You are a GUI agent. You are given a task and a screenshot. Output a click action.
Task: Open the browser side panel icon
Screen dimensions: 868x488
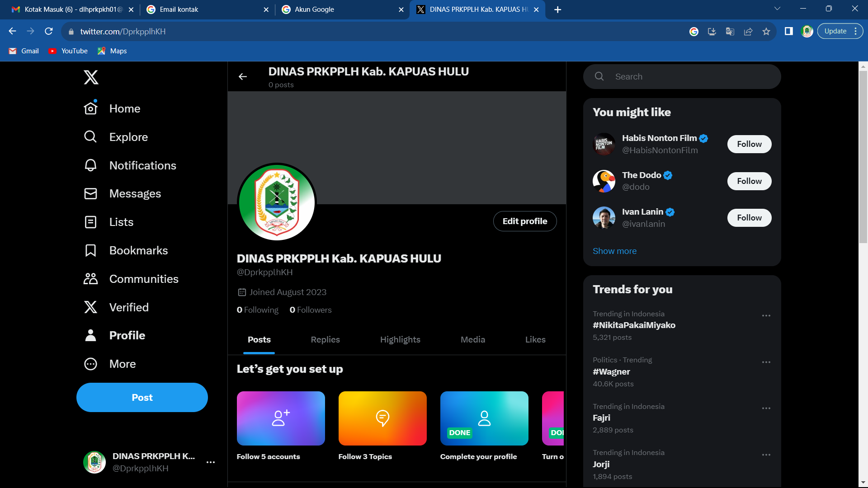tap(789, 31)
